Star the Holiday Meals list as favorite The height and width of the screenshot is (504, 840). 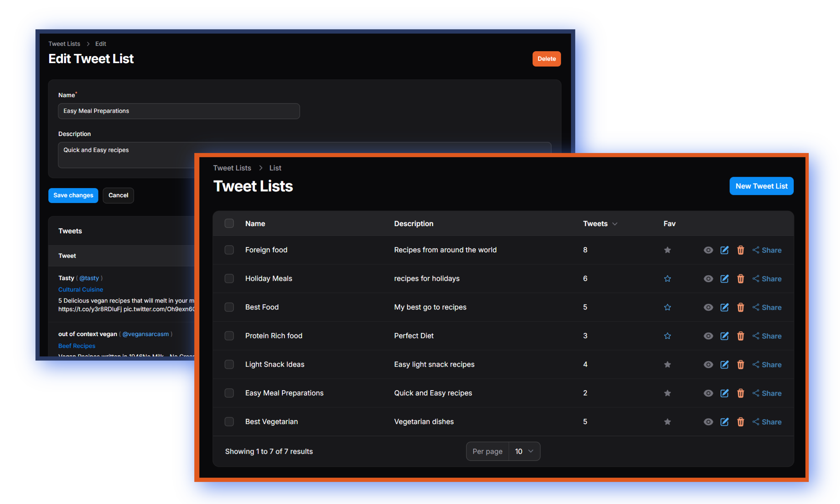tap(667, 278)
